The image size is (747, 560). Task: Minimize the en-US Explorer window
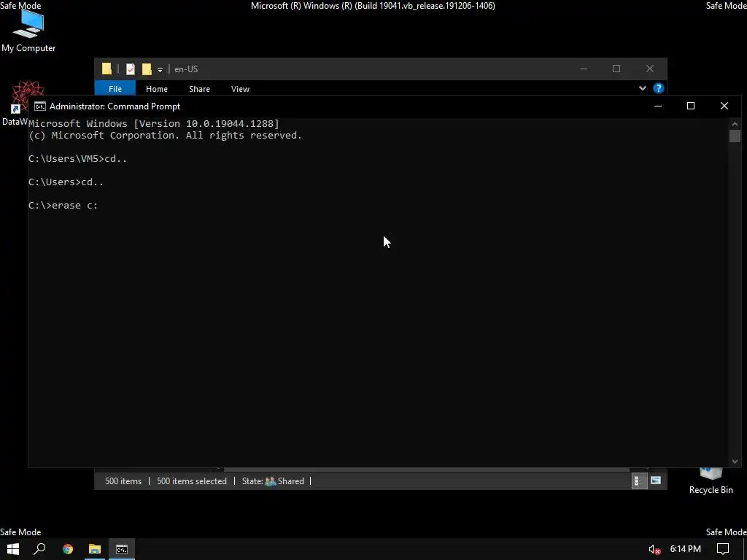(x=584, y=69)
